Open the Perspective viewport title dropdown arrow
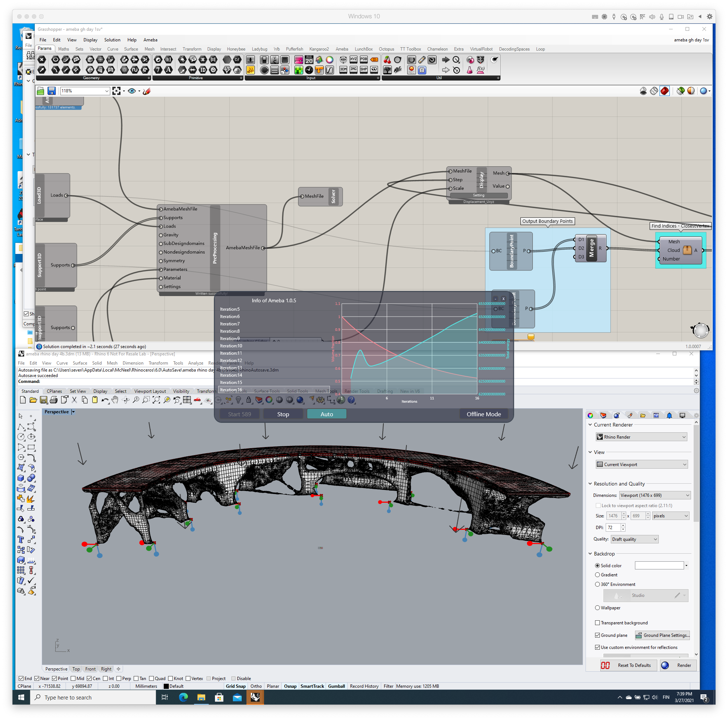 pos(73,411)
